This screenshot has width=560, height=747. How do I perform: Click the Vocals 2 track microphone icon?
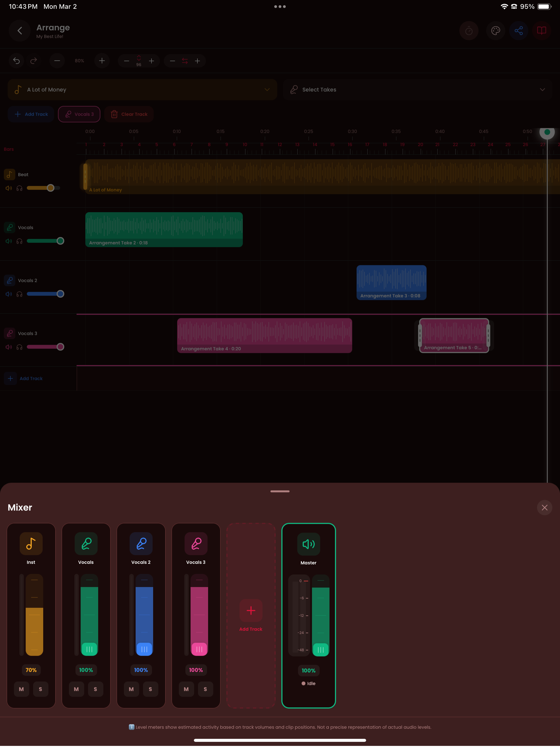pos(10,280)
